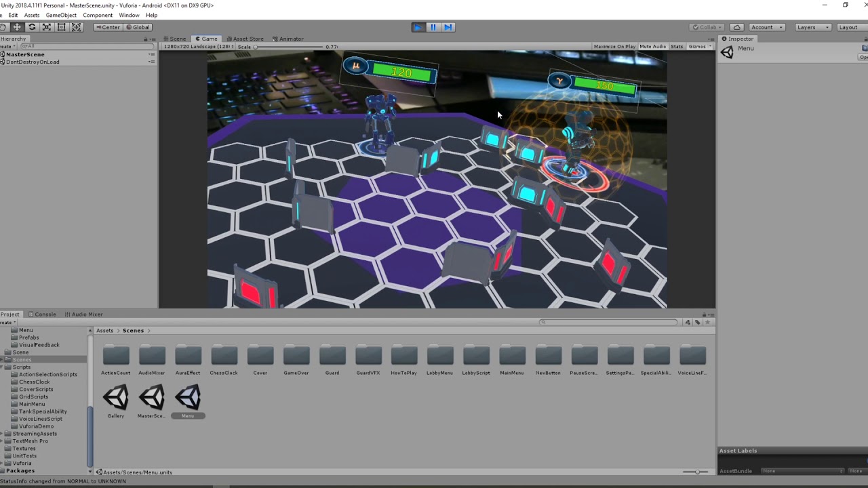Select the Move tool in the toolbar
The height and width of the screenshot is (488, 868).
[17, 27]
